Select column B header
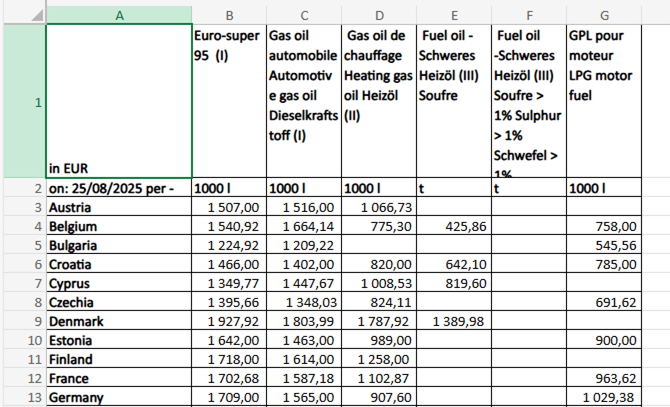 [229, 14]
